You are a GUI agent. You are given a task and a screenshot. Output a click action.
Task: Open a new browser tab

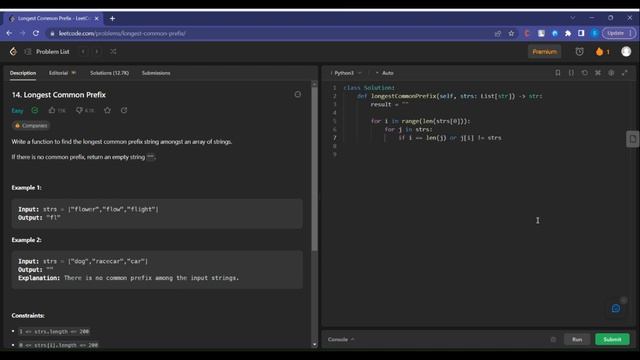112,18
